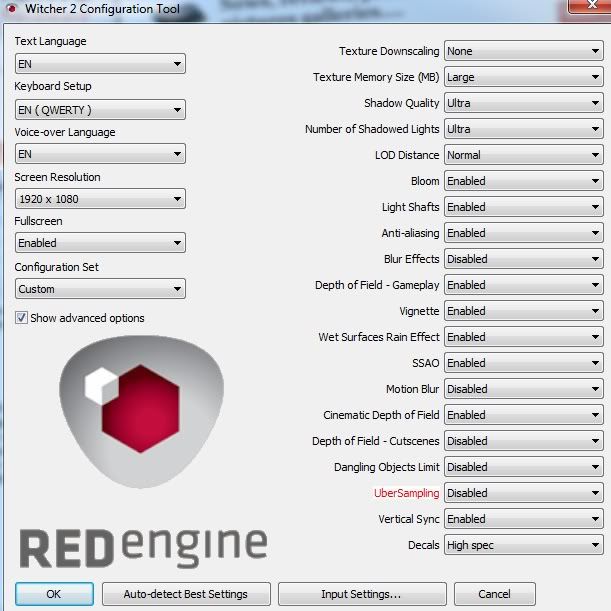Open Depth of Field - Gameplay dropdown
The height and width of the screenshot is (611, 611).
524,285
